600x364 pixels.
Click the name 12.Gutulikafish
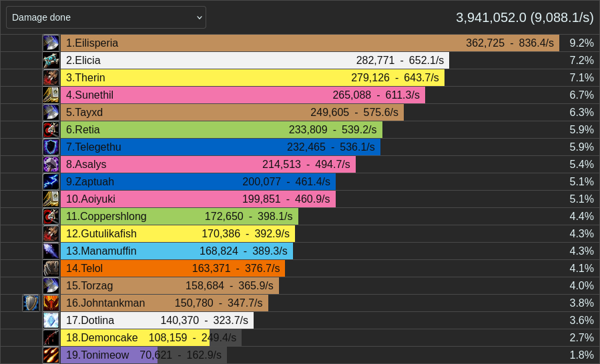pos(101,233)
